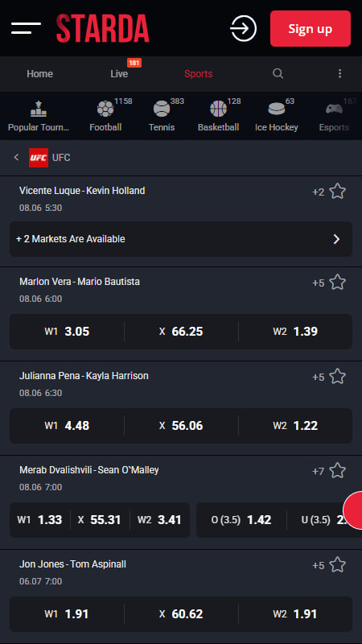Expand '+ 2 Markets Are Available' row

click(x=181, y=239)
